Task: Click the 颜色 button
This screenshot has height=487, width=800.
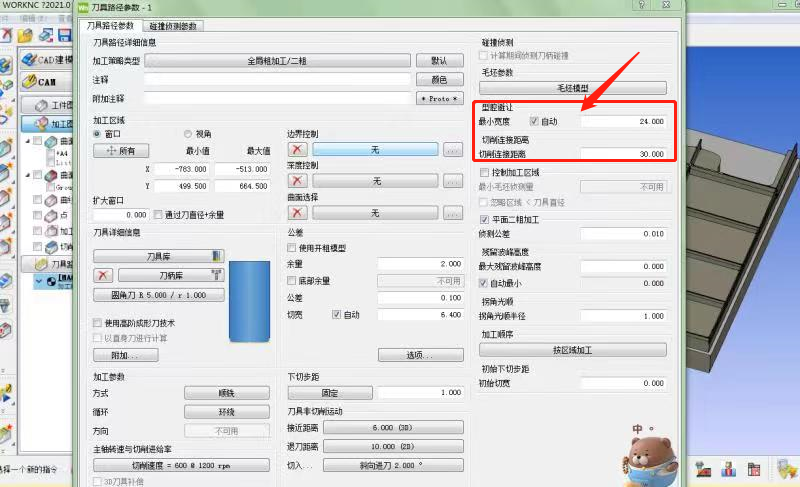Action: (x=439, y=80)
